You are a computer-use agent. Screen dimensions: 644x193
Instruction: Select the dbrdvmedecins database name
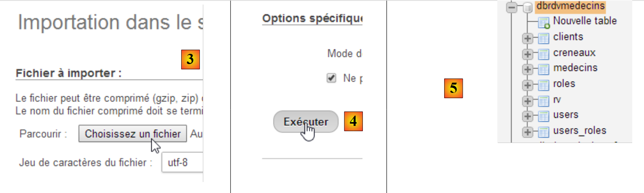[570, 6]
